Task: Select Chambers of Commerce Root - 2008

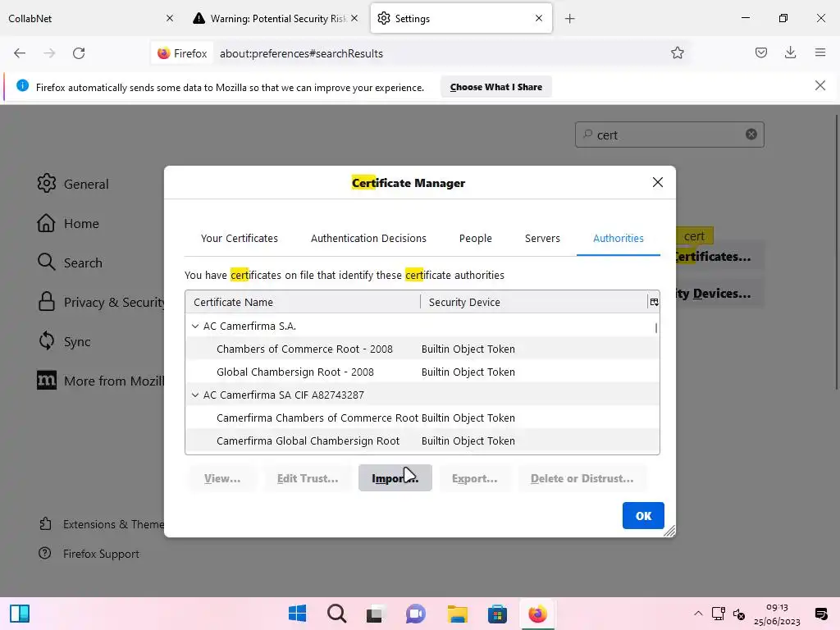Action: 422,349
